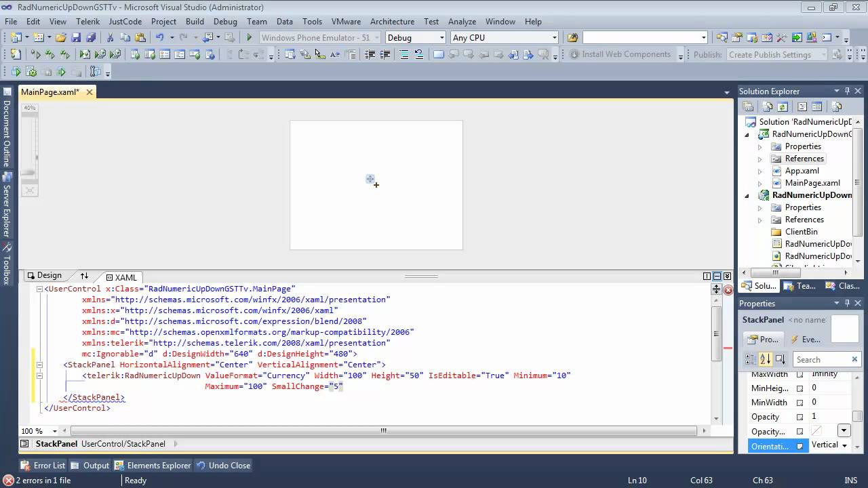Screen dimensions: 868x488
Task: Click the Paste clipboard icon
Action: [140, 38]
